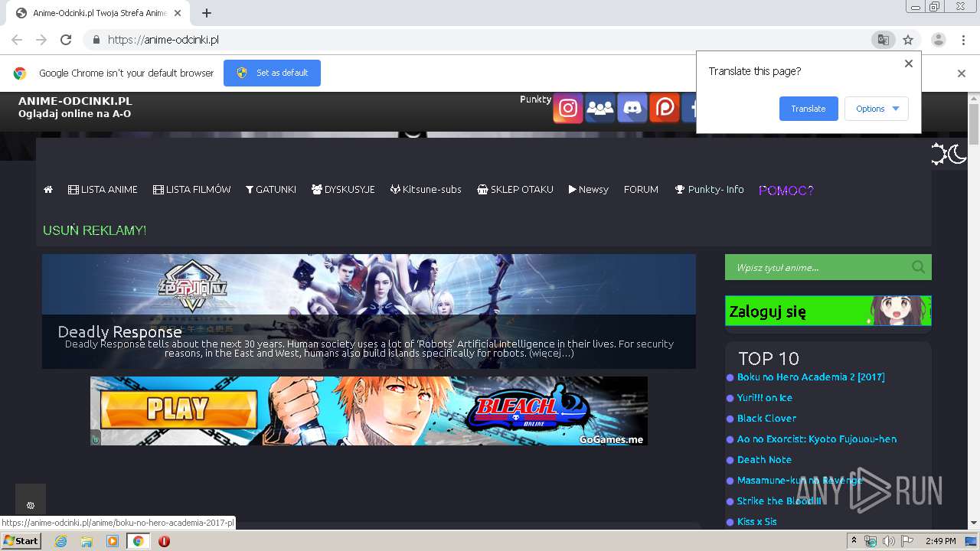Click the Opera taskbar icon
980x551 pixels.
[164, 541]
